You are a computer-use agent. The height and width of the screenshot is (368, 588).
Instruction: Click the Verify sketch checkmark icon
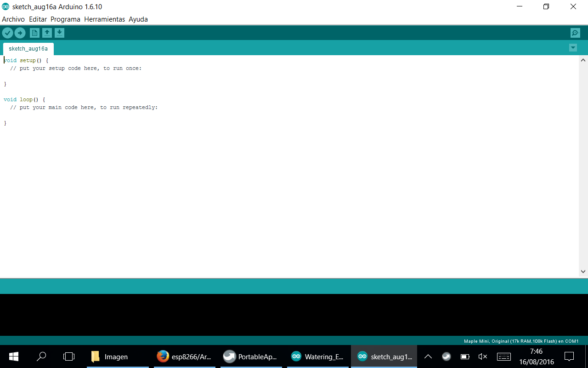[x=7, y=33]
